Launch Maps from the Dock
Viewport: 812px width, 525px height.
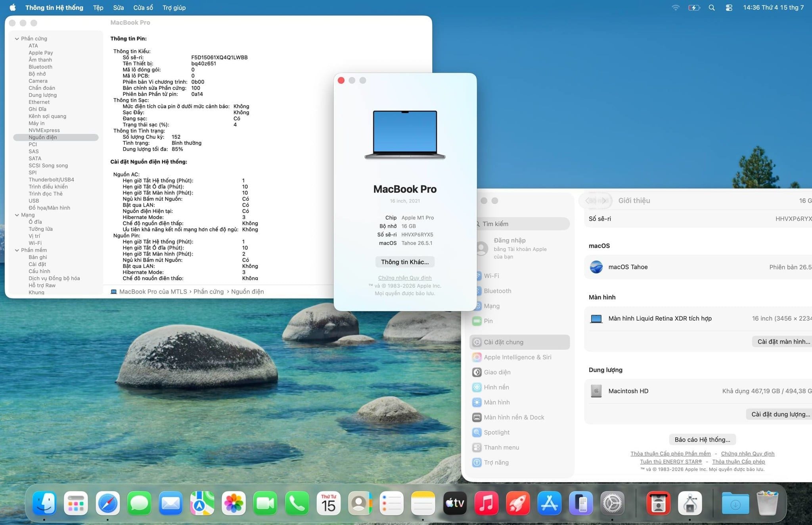(x=202, y=503)
